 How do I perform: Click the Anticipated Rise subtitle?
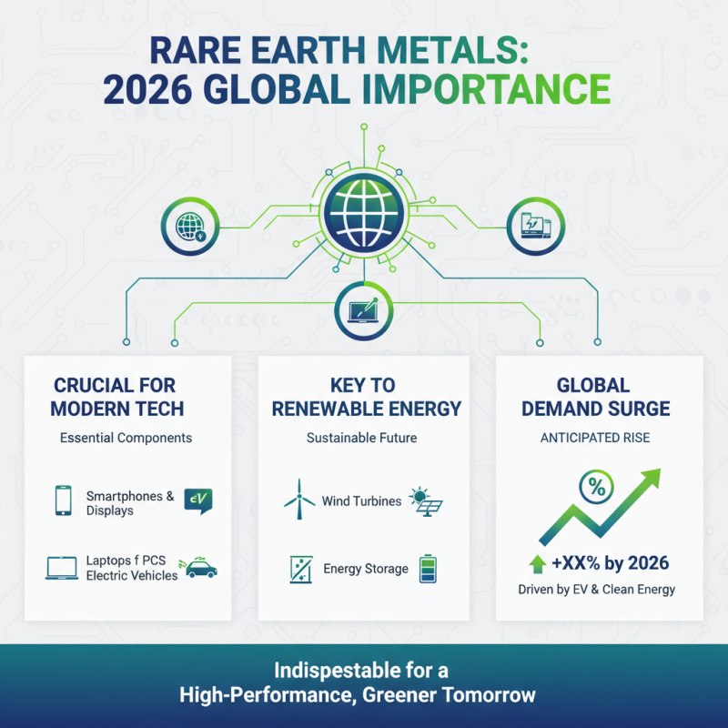point(595,438)
